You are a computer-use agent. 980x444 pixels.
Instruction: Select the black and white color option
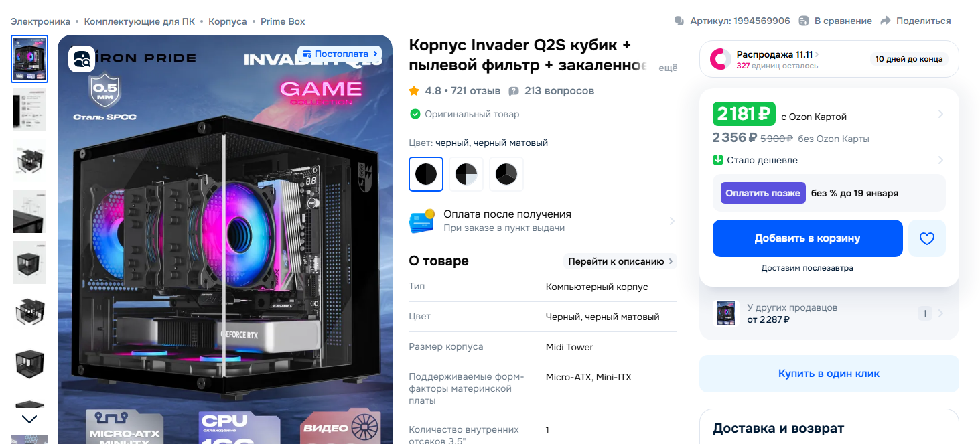[466, 174]
